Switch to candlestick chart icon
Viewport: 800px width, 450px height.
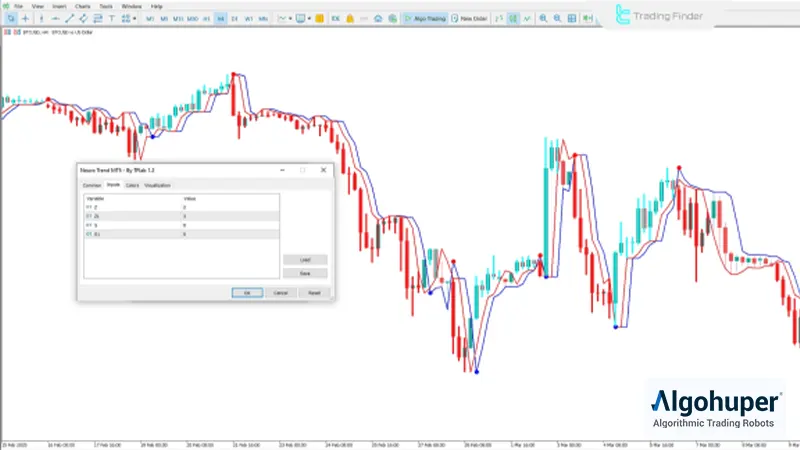513,19
